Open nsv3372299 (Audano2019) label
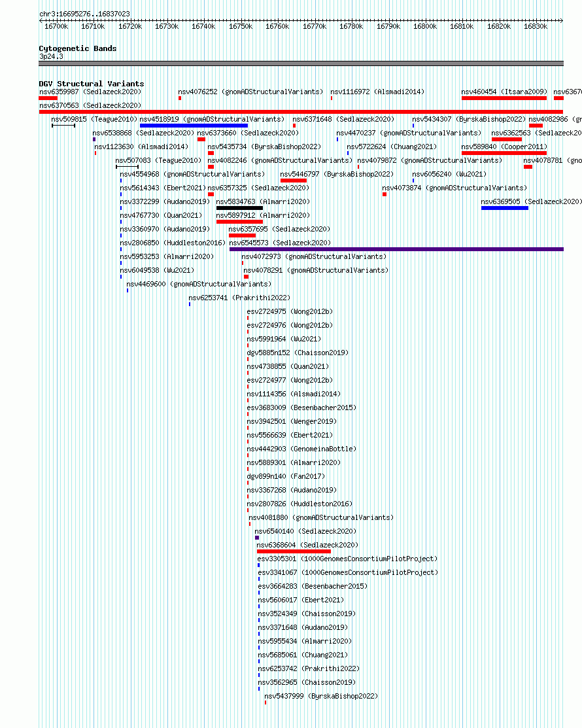582x728 pixels. click(x=165, y=201)
